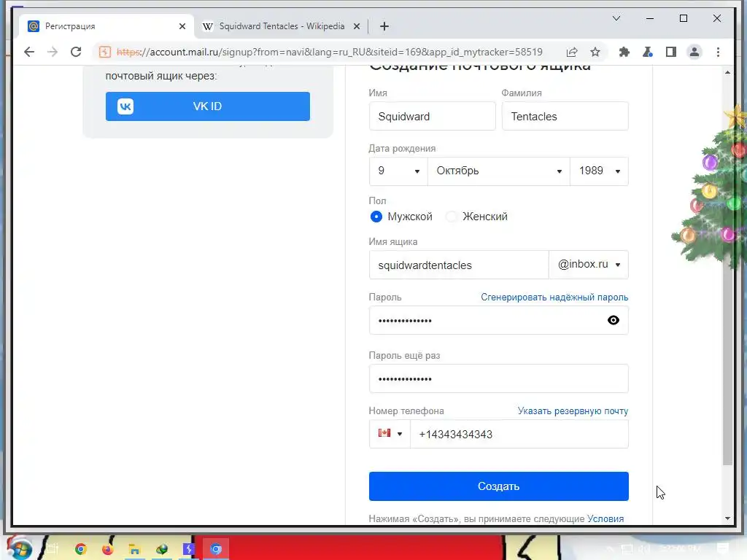Open the Chrome profile avatar
This screenshot has height=560, width=747.
click(x=694, y=52)
